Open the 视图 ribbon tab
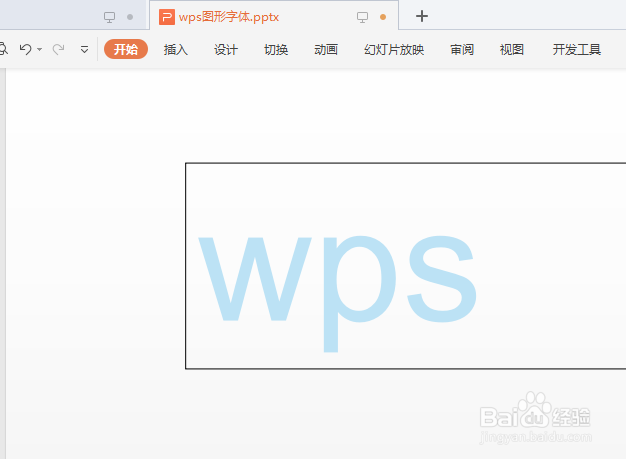Screen dimensions: 626x459 coord(512,49)
